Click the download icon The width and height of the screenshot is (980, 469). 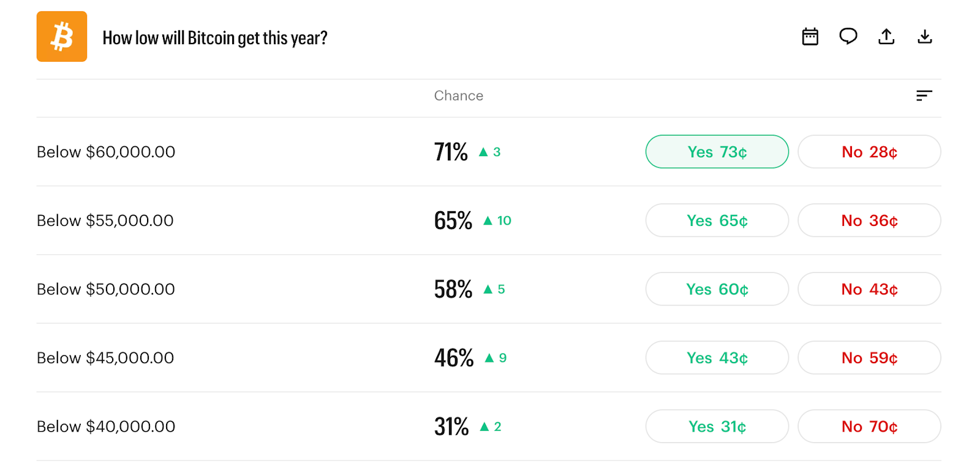[925, 37]
